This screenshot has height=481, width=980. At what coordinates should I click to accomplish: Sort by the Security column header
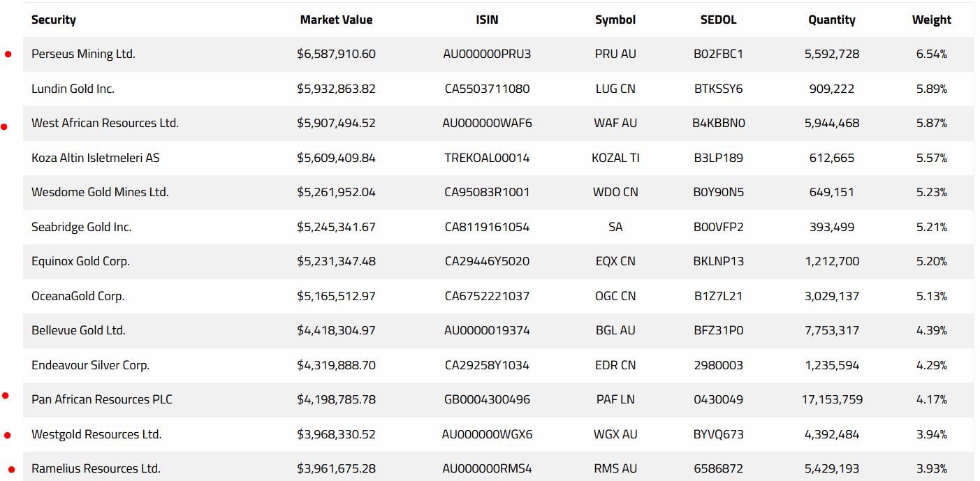tap(54, 20)
